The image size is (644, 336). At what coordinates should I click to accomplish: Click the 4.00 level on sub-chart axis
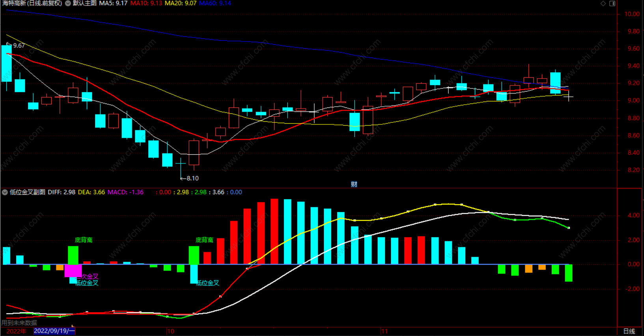pyautogui.click(x=633, y=216)
